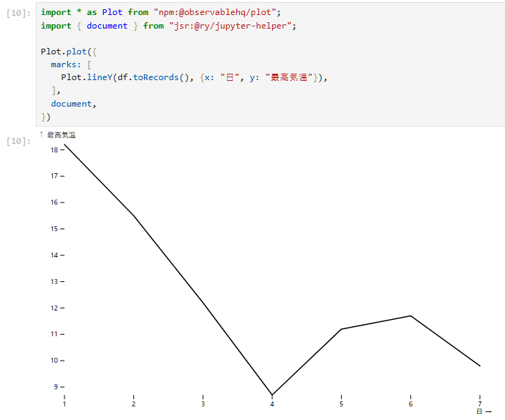The width and height of the screenshot is (505, 420).
Task: Click the [10]: prompt beside the chart output
Action: (x=19, y=141)
